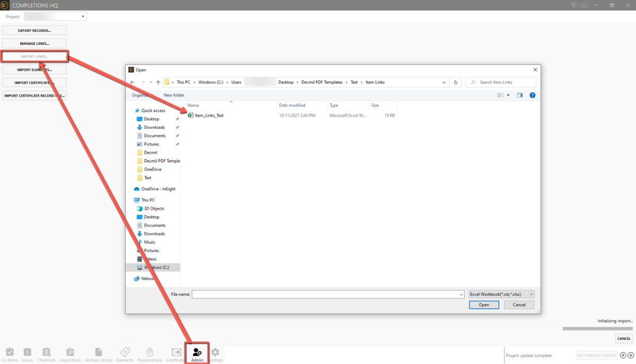Click the Completions HQ logo icon
636x364 pixels.
tap(5, 5)
